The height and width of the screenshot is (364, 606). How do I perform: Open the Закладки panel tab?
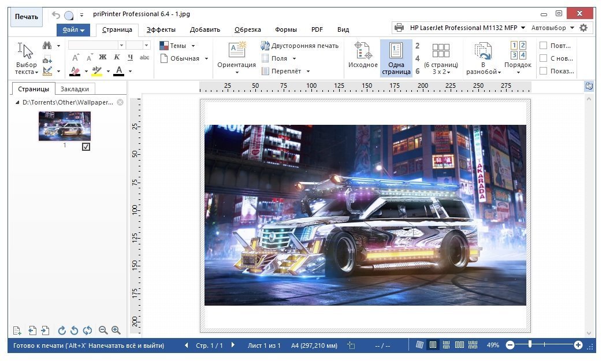point(75,89)
